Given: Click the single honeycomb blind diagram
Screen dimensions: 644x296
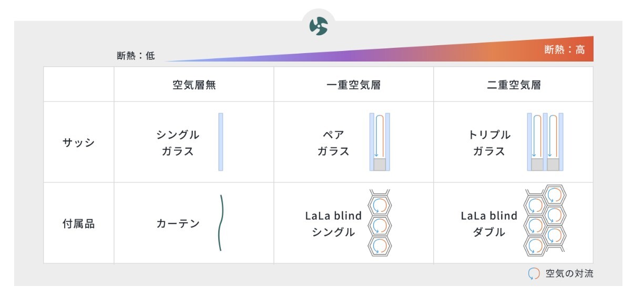Looking at the screenshot, I should 380,223.
